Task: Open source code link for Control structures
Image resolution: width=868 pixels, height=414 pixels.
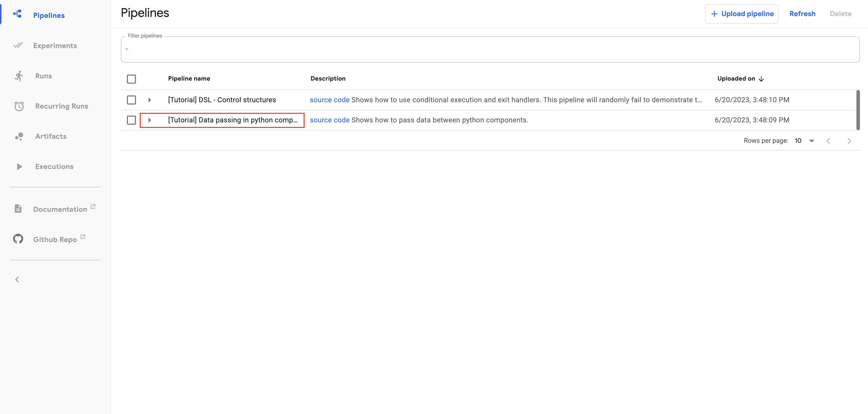Action: coord(330,100)
